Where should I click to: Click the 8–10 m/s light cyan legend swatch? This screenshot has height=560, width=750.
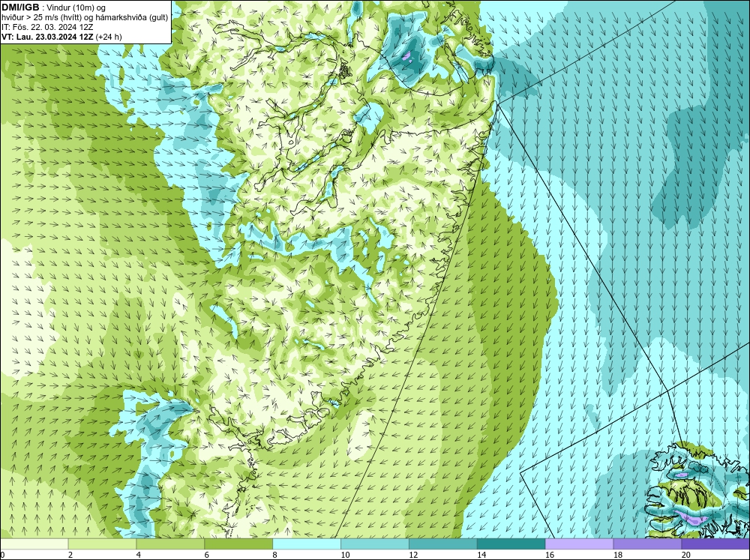tap(307, 544)
